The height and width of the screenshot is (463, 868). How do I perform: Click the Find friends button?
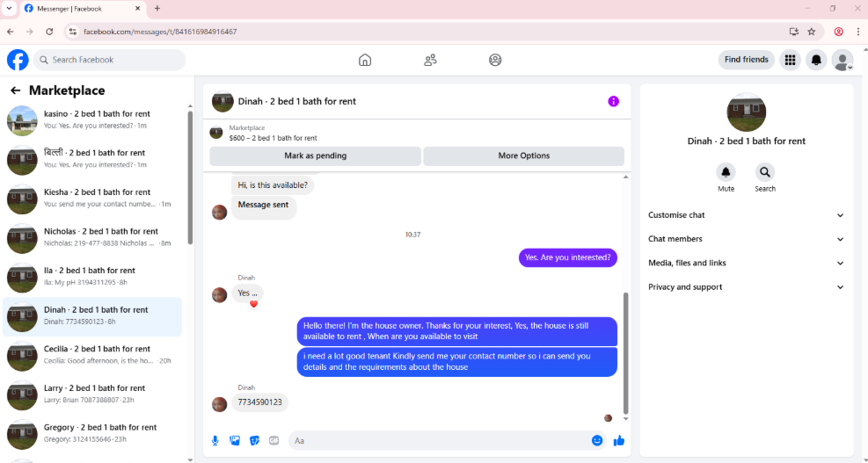[747, 60]
